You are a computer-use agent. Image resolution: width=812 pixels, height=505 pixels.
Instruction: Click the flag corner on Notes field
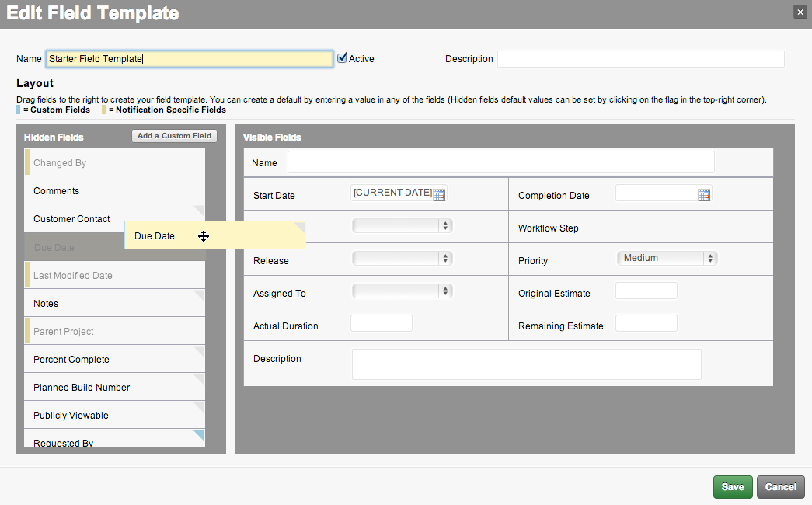(199, 295)
